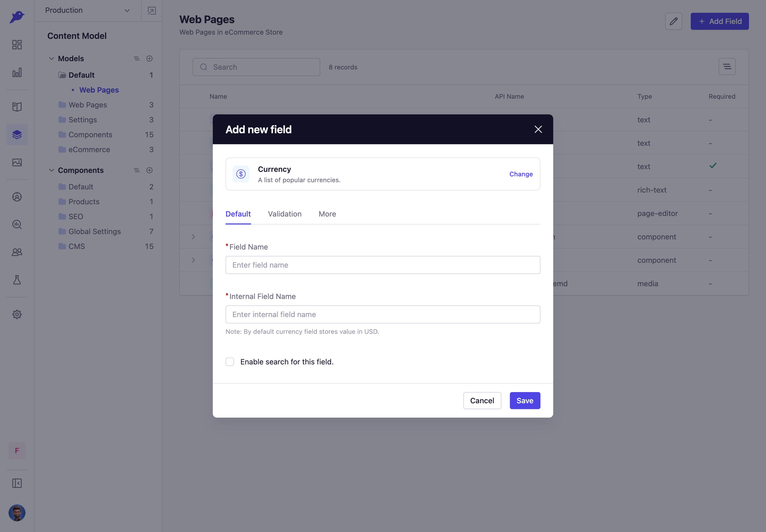
Task: Add a new model with plus icon
Action: [x=149, y=59]
